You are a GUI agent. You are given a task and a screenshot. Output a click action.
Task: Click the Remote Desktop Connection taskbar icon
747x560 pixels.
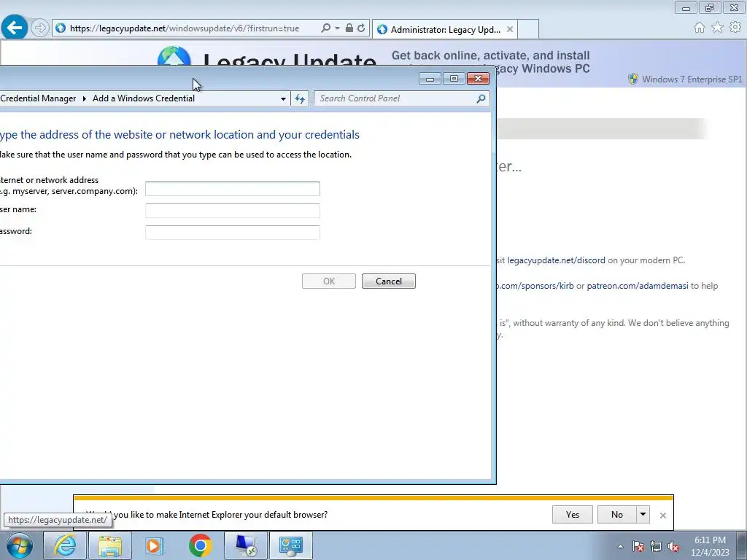coord(245,545)
